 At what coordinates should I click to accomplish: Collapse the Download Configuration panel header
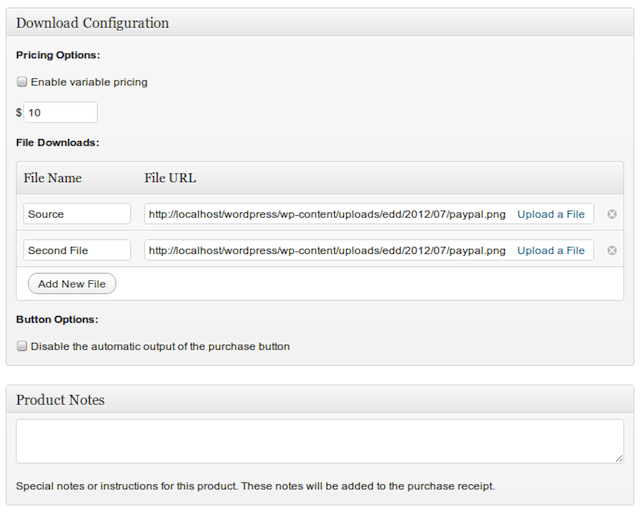pos(320,23)
